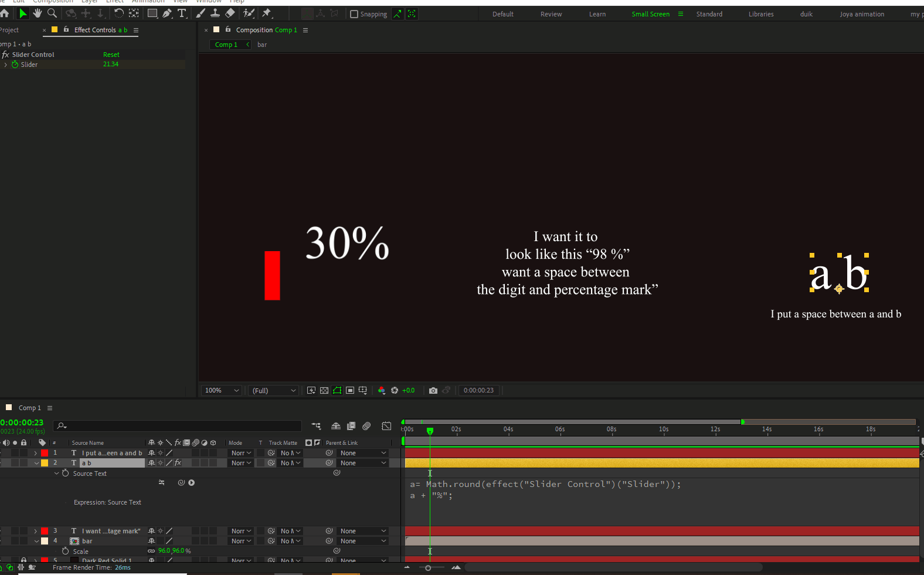The height and width of the screenshot is (575, 924).
Task: Open the Effect Controls panel menu
Action: [x=136, y=30]
